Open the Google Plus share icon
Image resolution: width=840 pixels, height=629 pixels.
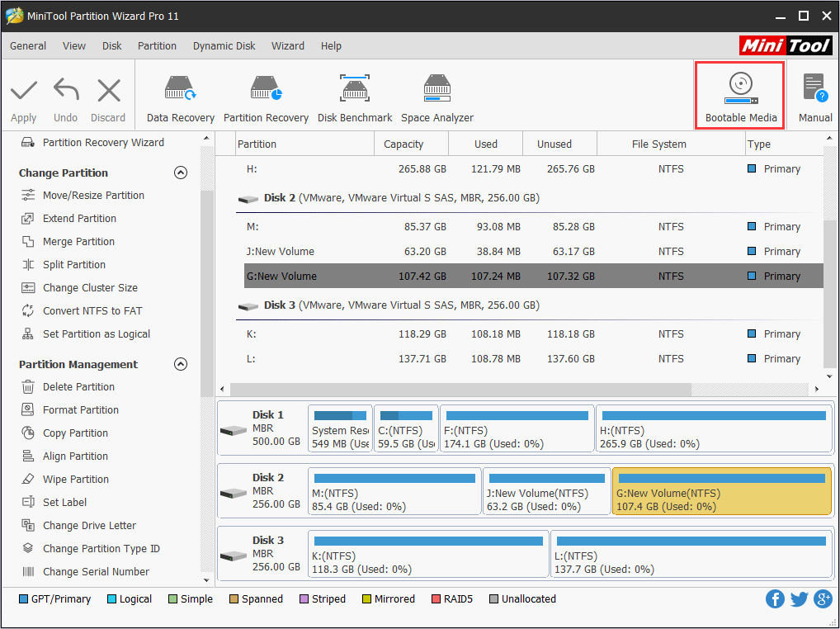[823, 599]
